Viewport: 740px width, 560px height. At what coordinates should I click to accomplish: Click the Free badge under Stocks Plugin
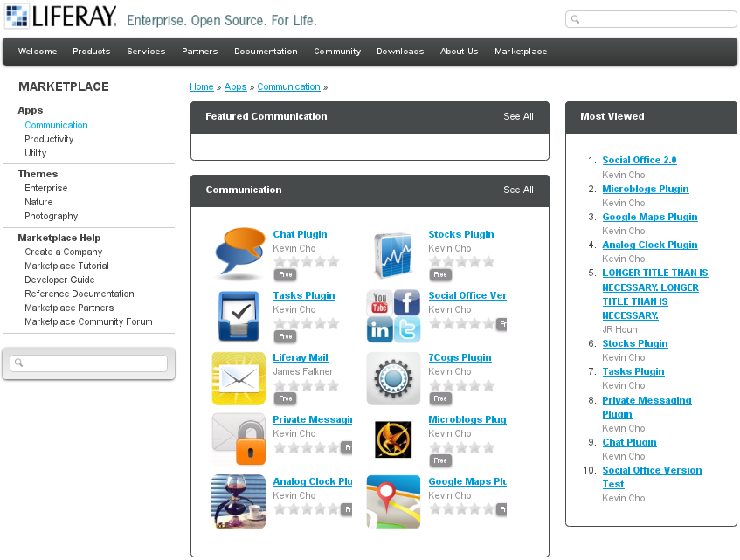[x=440, y=274]
